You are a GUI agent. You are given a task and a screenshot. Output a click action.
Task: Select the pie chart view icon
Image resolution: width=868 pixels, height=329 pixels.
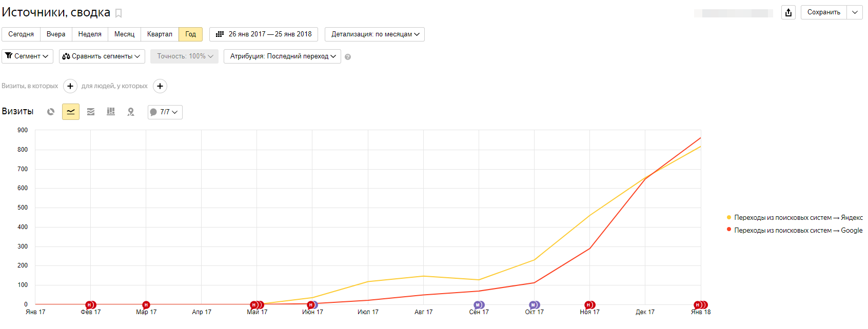[51, 112]
